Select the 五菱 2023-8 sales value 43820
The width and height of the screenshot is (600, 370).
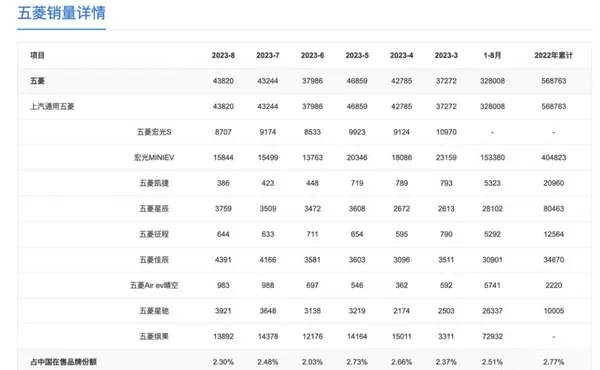(223, 81)
